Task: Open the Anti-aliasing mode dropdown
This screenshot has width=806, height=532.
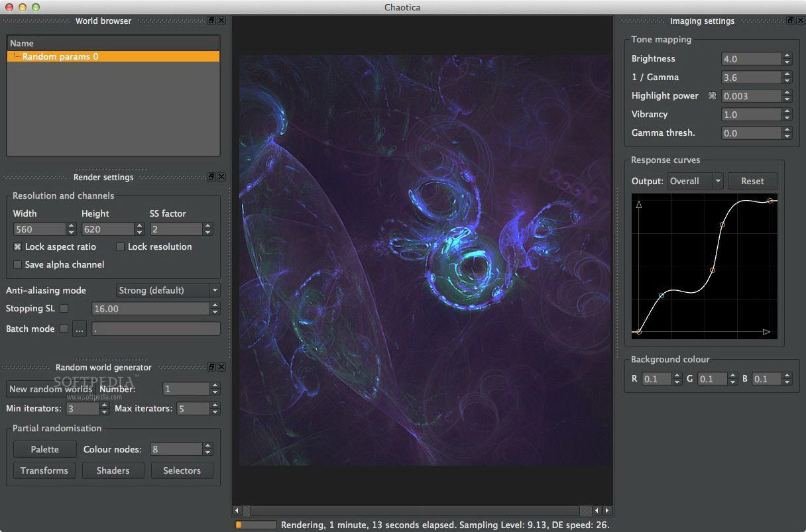Action: pyautogui.click(x=168, y=290)
